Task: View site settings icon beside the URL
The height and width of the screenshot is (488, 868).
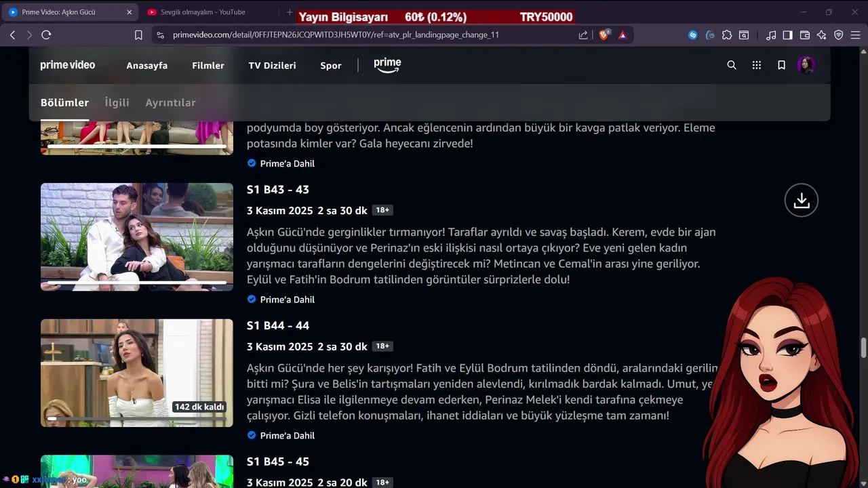Action: coord(160,35)
